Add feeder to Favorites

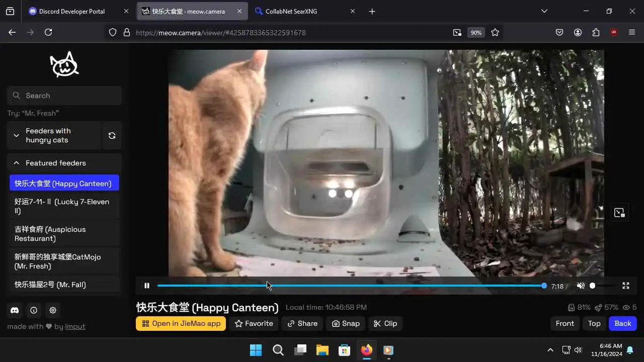click(x=254, y=323)
